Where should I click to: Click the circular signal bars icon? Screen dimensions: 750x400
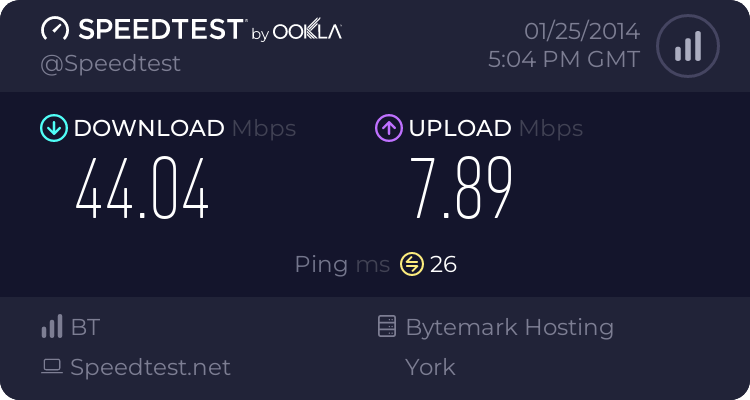coord(688,46)
